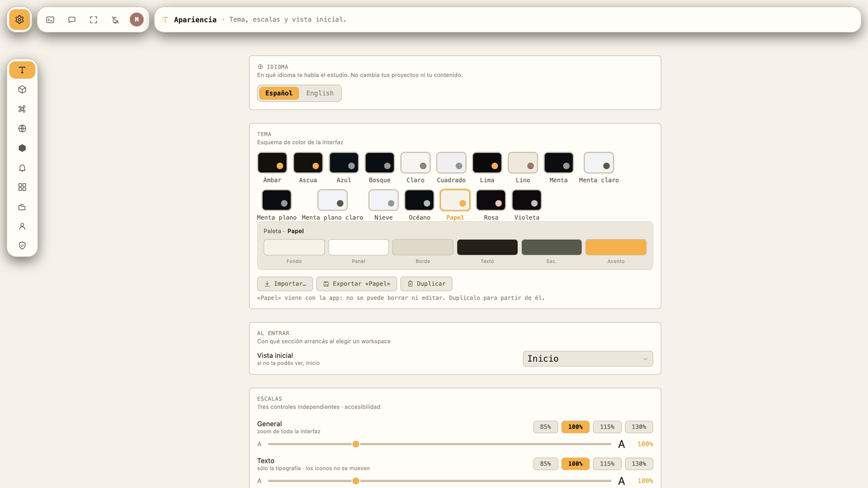Image resolution: width=868 pixels, height=488 pixels.
Task: Choose the Lino theme thumbnail
Action: pos(523,163)
